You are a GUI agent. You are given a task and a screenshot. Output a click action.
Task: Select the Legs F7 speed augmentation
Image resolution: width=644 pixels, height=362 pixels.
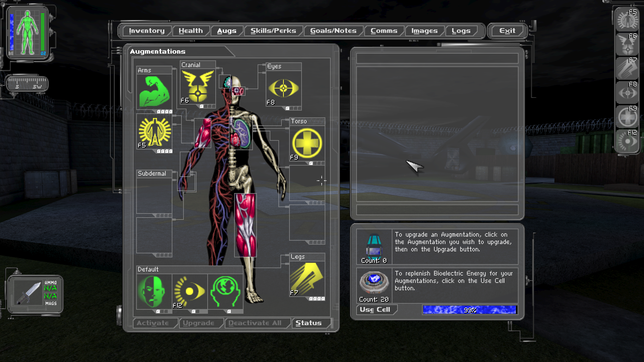pos(307,279)
